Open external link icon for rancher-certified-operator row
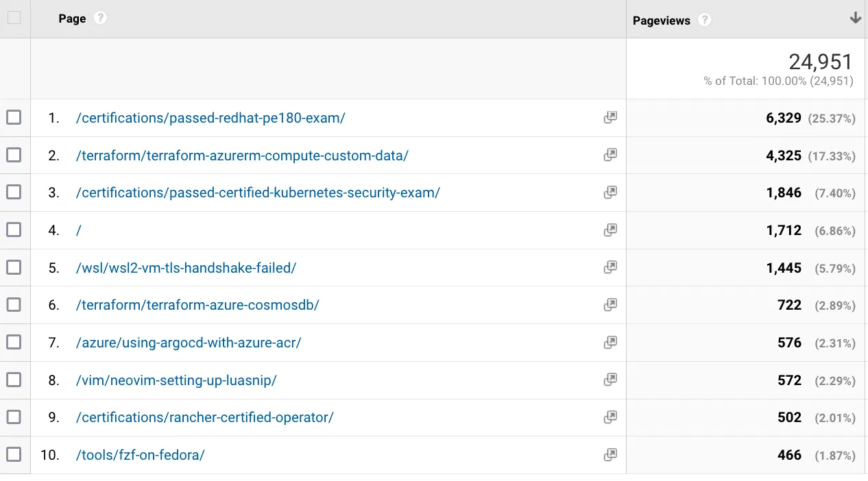 click(x=610, y=417)
